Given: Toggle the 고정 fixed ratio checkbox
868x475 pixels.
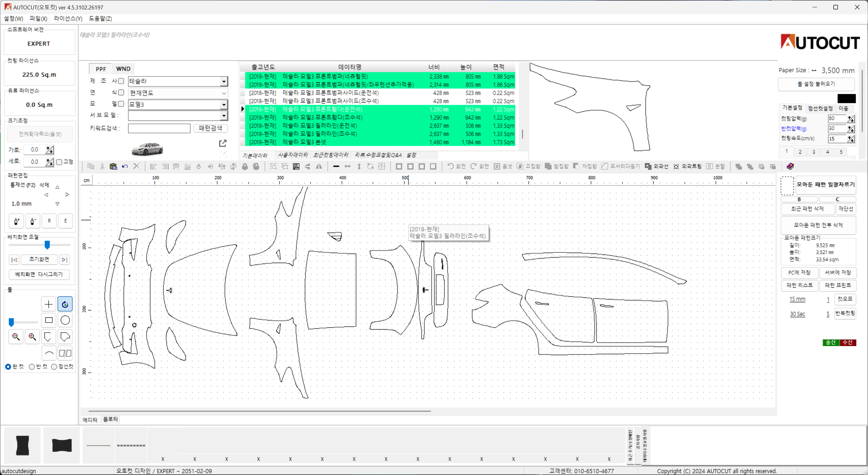Looking at the screenshot, I should [x=59, y=162].
